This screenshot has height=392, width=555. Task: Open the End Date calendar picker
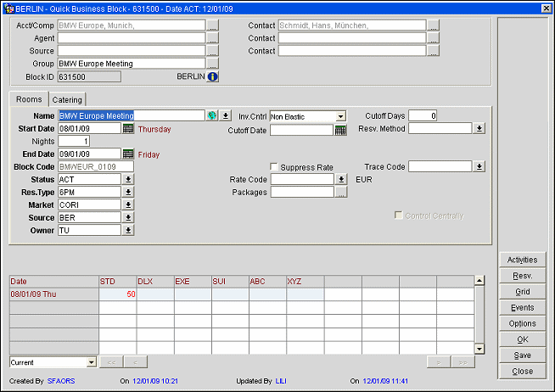[x=128, y=154]
